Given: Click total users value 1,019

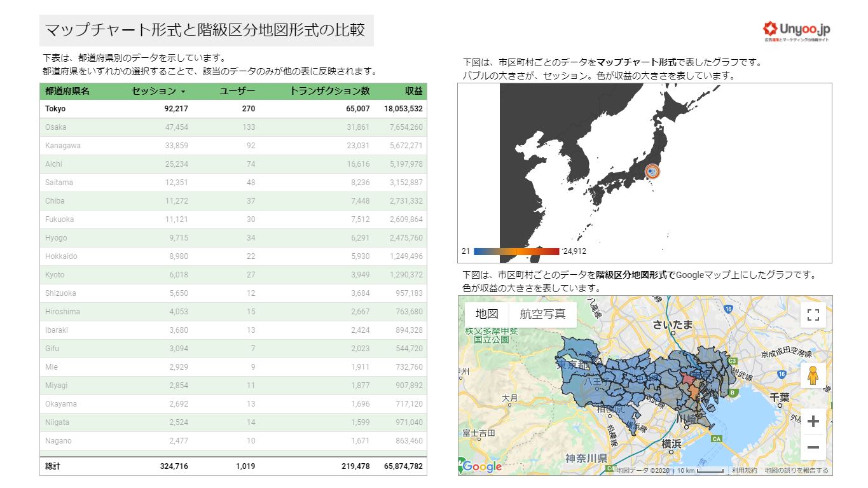Looking at the screenshot, I should pyautogui.click(x=245, y=466).
